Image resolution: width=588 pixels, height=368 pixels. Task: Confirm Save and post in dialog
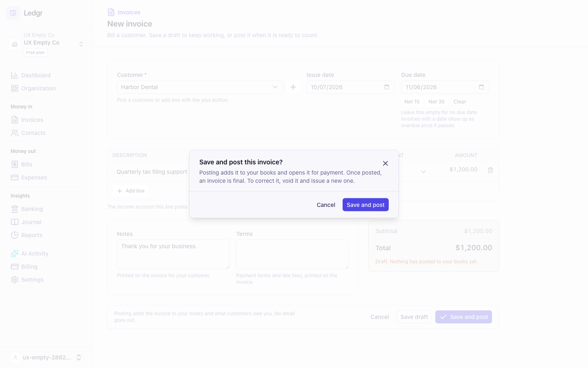[x=365, y=205]
